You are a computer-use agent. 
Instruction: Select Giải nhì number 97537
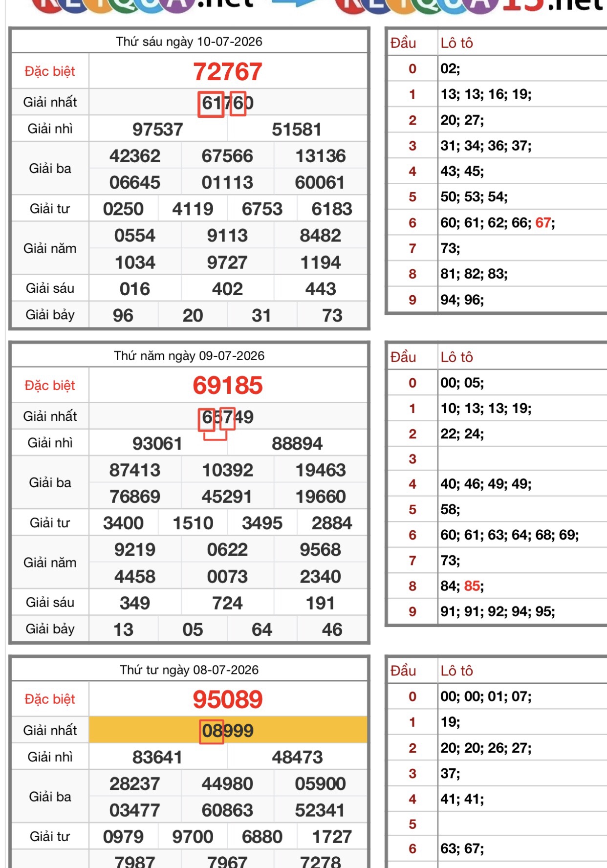[x=158, y=130]
